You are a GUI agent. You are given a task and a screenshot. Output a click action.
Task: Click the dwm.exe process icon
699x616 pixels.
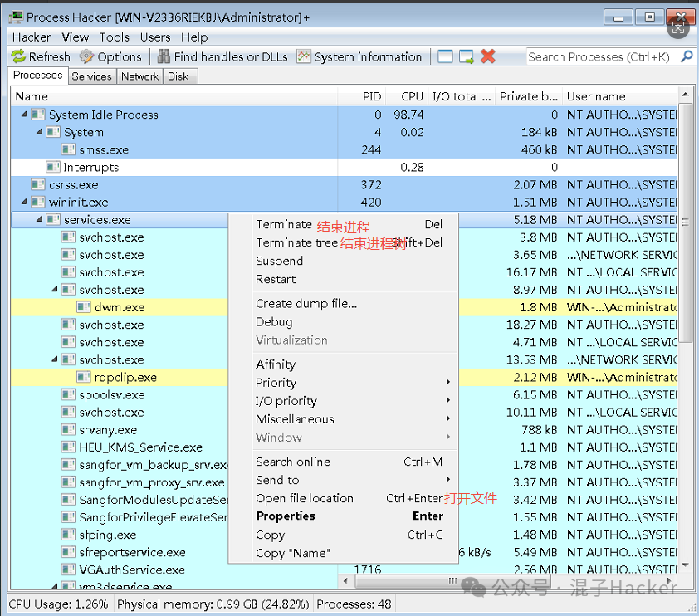coord(85,307)
